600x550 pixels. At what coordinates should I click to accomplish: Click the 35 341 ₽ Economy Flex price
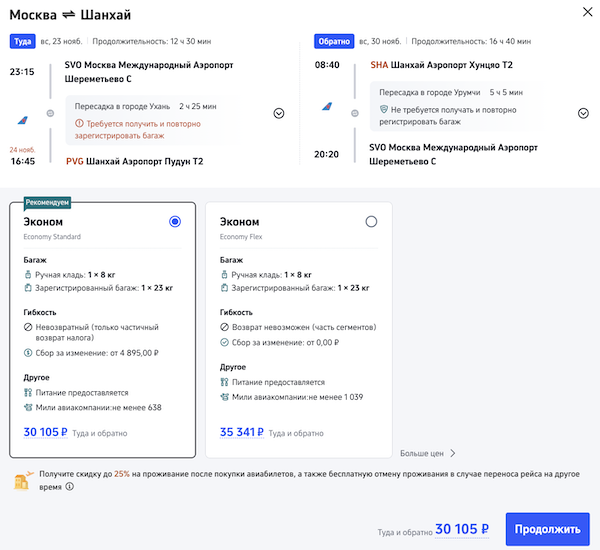[241, 433]
